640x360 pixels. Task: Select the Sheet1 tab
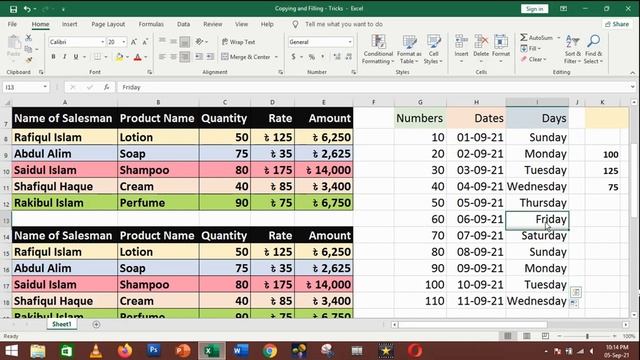click(x=62, y=324)
